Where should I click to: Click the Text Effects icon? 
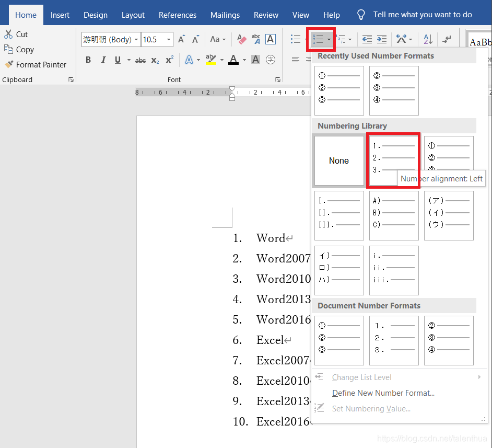(189, 60)
